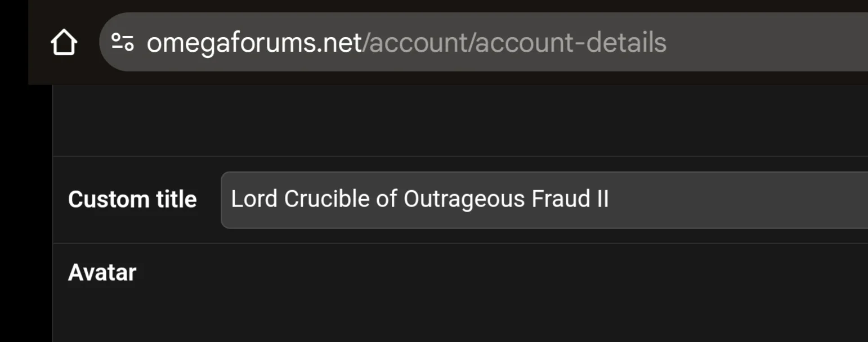Click the blank row above Custom title
Screen dimensions: 868x342
click(x=450, y=121)
